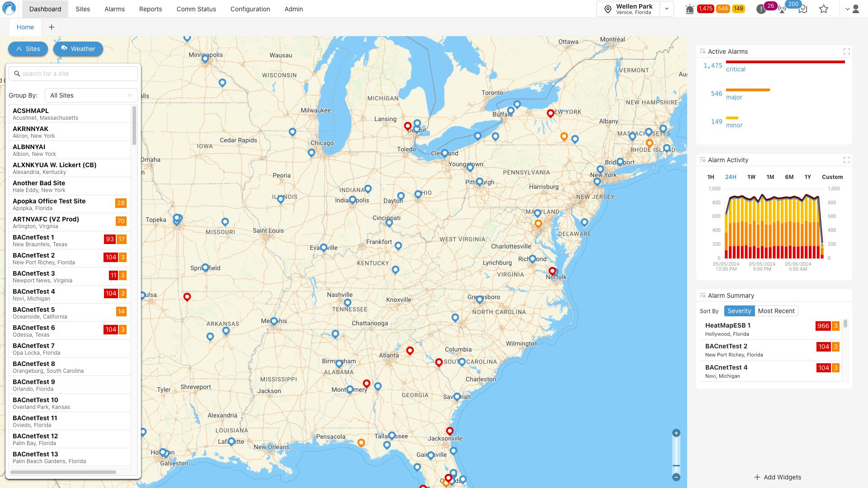Select Severity sort option in Alarm Summary

point(739,311)
